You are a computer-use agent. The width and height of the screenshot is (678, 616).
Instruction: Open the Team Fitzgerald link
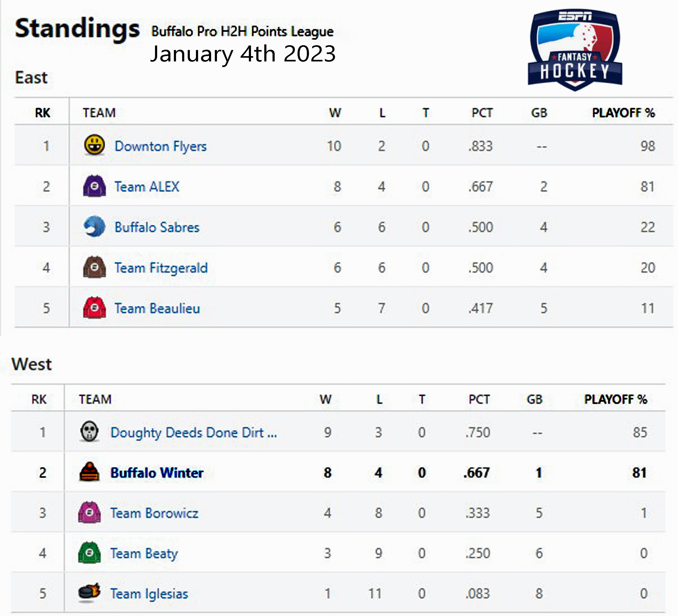pyautogui.click(x=161, y=268)
